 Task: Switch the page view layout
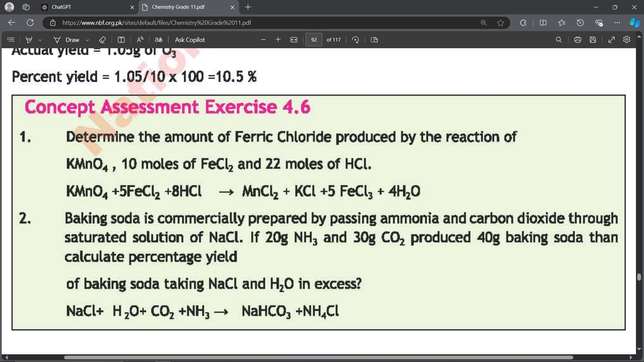tap(374, 40)
